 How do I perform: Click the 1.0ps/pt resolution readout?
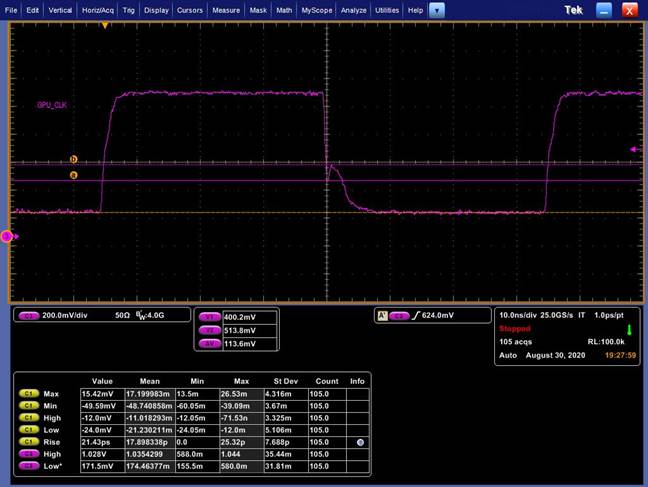(x=609, y=315)
